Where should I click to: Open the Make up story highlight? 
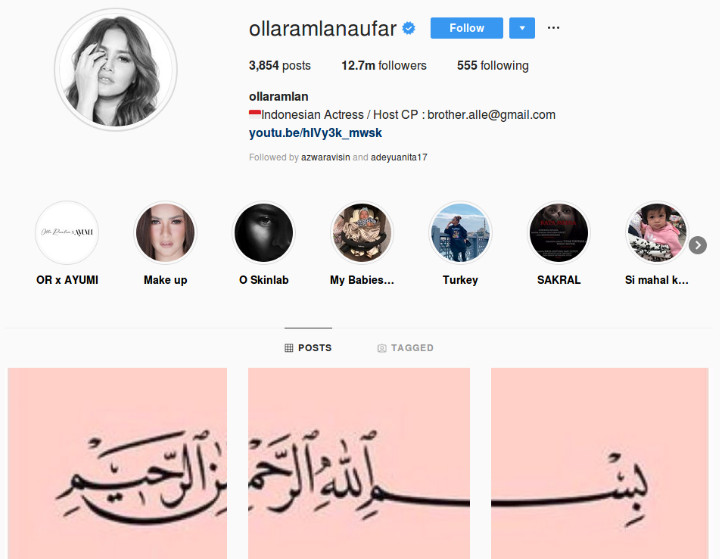tap(165, 233)
